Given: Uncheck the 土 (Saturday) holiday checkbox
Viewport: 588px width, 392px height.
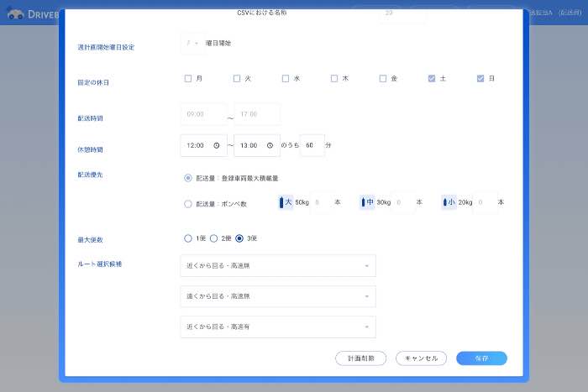Looking at the screenshot, I should click(x=432, y=78).
